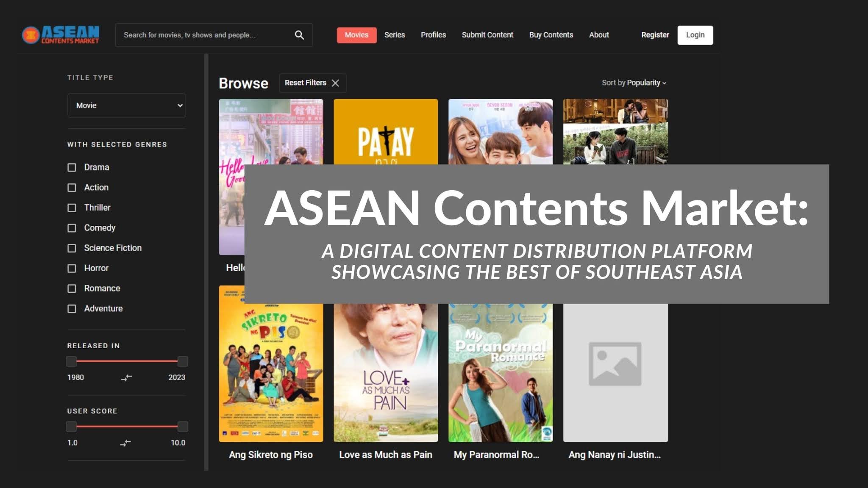This screenshot has height=488, width=868.
Task: Click the Login button
Action: tap(695, 35)
